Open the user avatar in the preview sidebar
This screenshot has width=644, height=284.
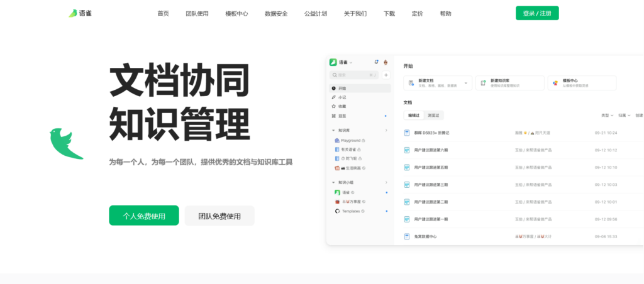pos(386,62)
